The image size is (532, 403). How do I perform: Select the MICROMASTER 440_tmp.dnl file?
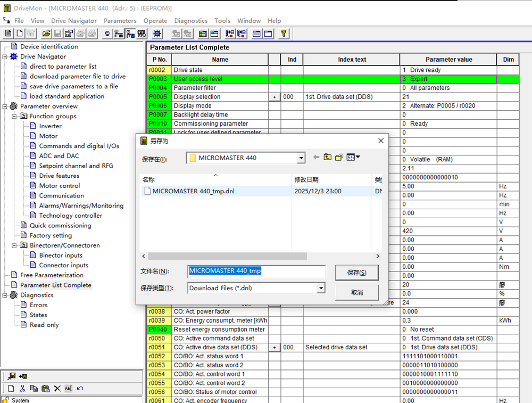(193, 191)
